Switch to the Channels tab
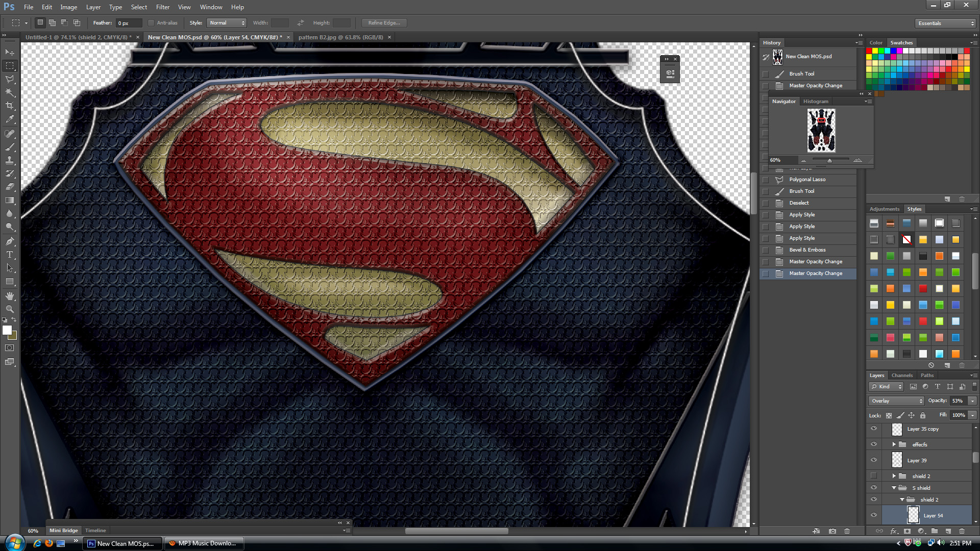Screen dimensions: 980x551 coord(902,375)
